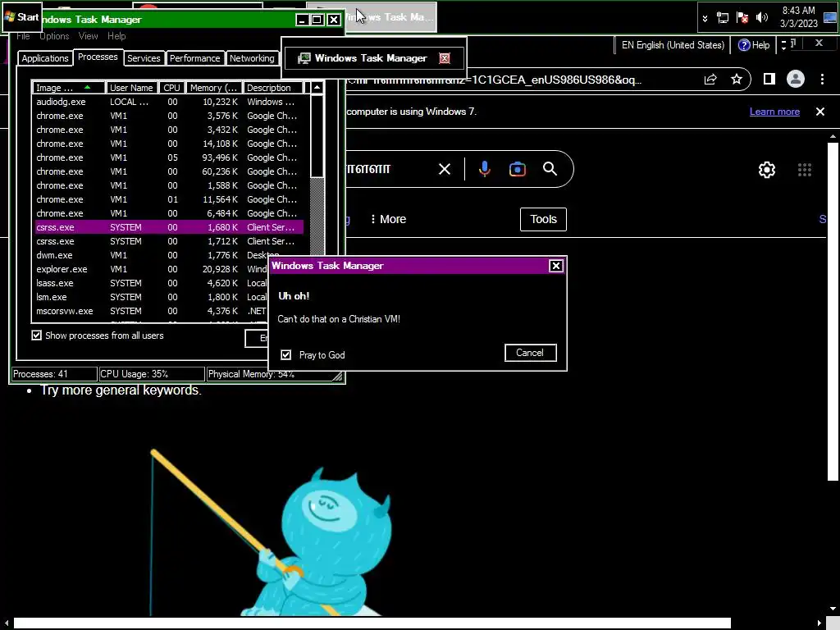Close the purple Task Manager error dialog
Screen dimensions: 840x630
tap(555, 266)
